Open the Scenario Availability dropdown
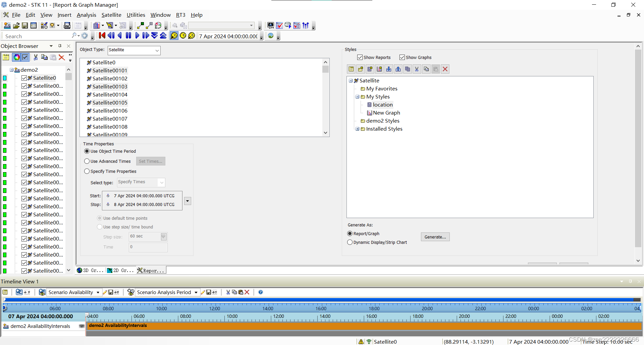Viewport: 644px width, 345px height. point(98,292)
